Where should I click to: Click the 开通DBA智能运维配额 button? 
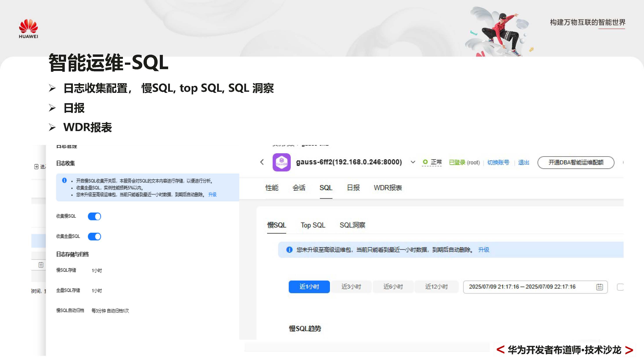576,162
